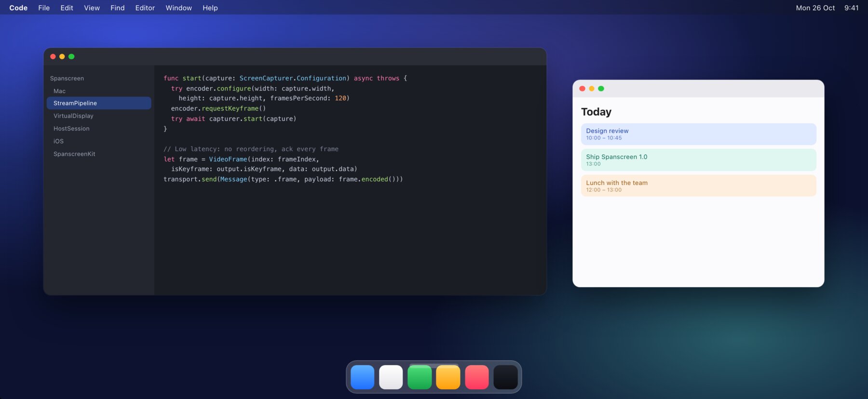Launch the yellow-orange dock app

(x=448, y=377)
